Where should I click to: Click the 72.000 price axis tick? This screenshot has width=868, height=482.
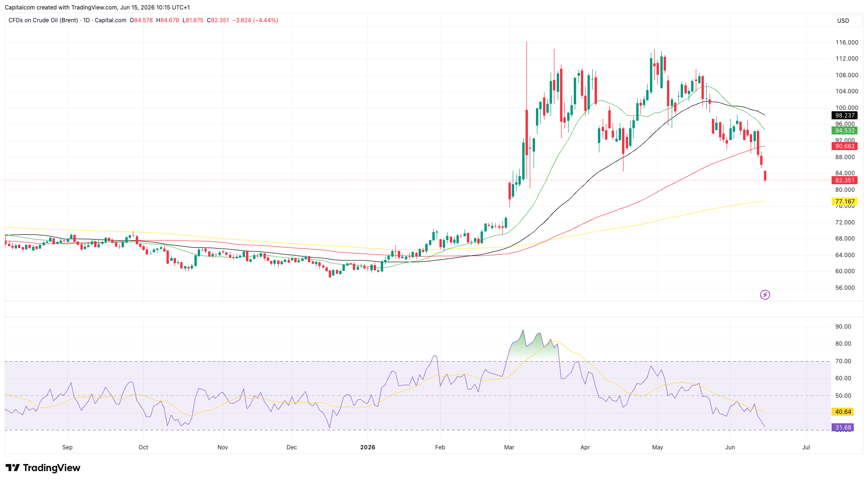click(845, 223)
